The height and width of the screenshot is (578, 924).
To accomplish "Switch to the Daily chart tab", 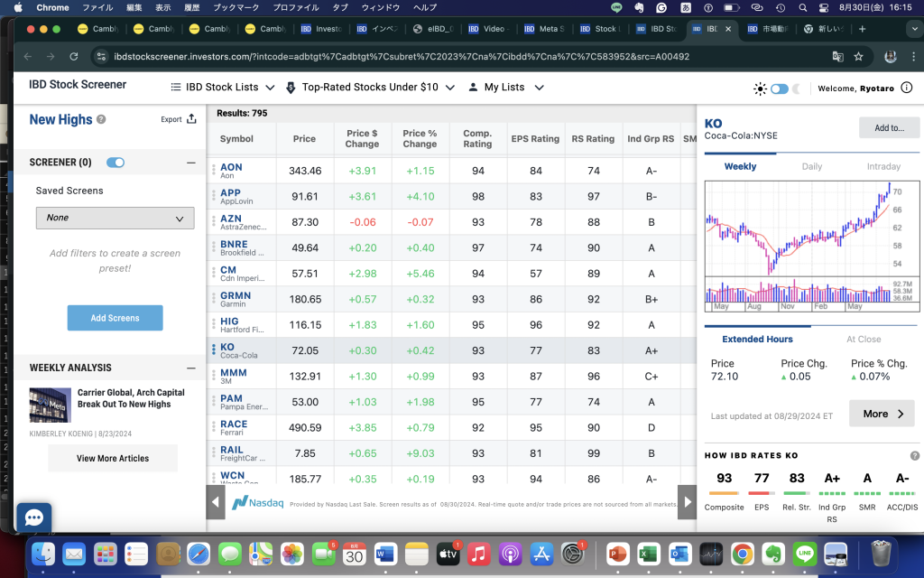I will pos(812,166).
